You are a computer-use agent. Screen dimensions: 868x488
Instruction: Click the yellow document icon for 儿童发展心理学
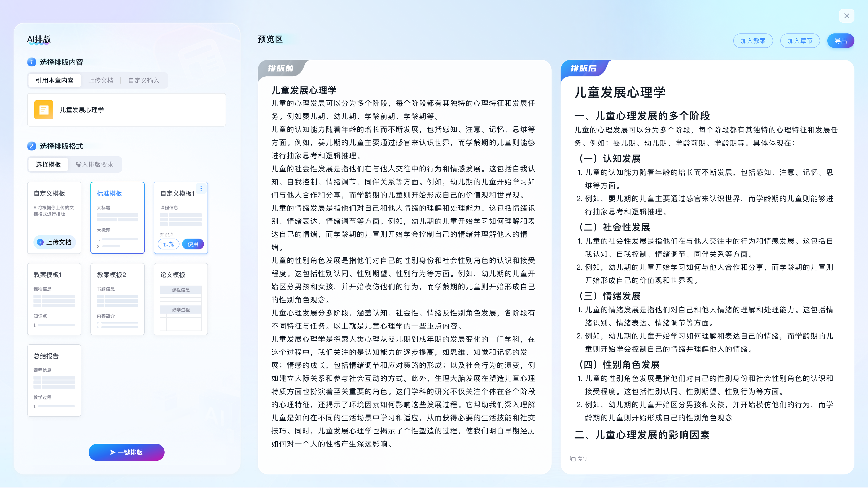click(44, 110)
